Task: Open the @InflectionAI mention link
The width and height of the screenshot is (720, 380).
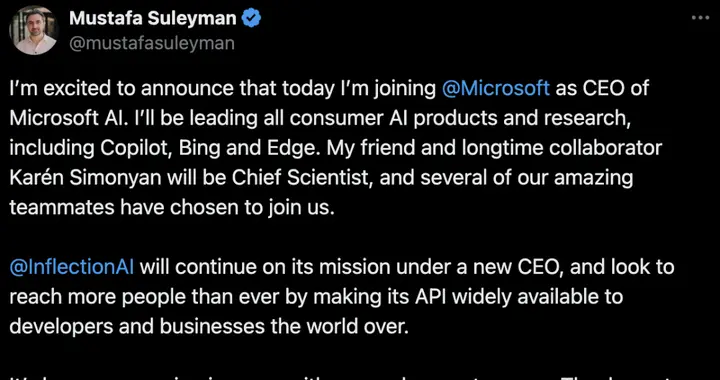Action: (x=72, y=267)
